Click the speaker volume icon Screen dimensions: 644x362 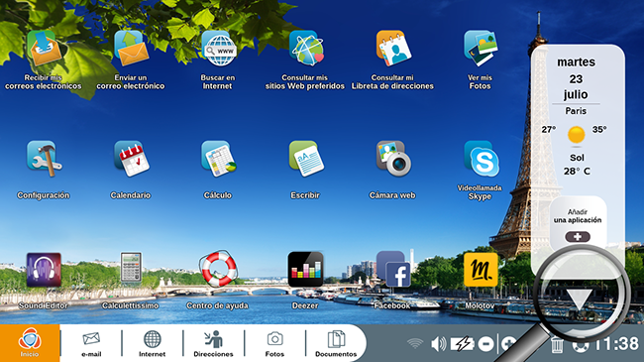439,344
